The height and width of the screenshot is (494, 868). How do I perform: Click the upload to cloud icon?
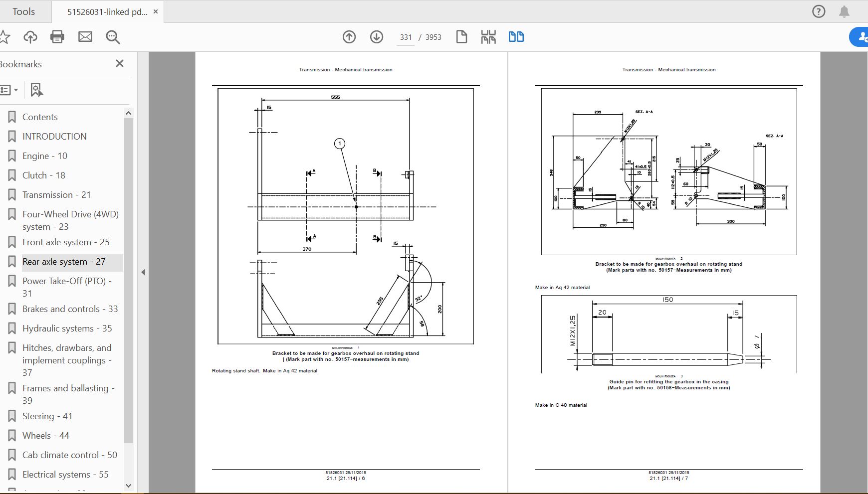coord(30,37)
